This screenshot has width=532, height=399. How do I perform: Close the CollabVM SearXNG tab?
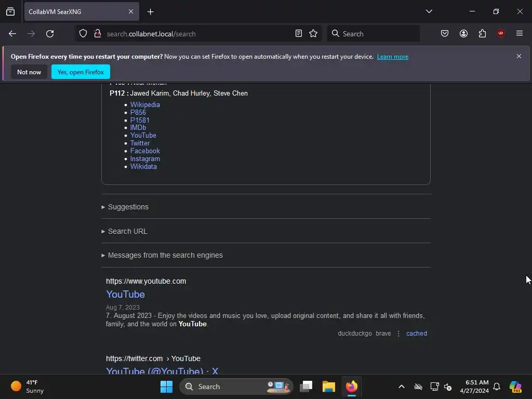tap(131, 11)
